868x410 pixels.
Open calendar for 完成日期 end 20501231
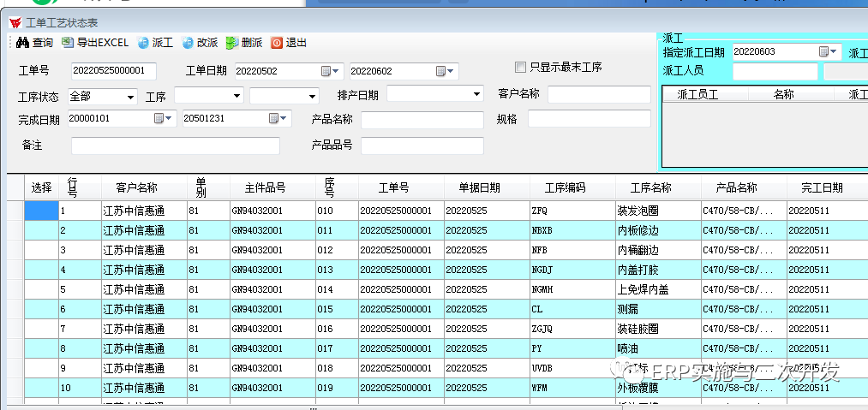point(273,118)
